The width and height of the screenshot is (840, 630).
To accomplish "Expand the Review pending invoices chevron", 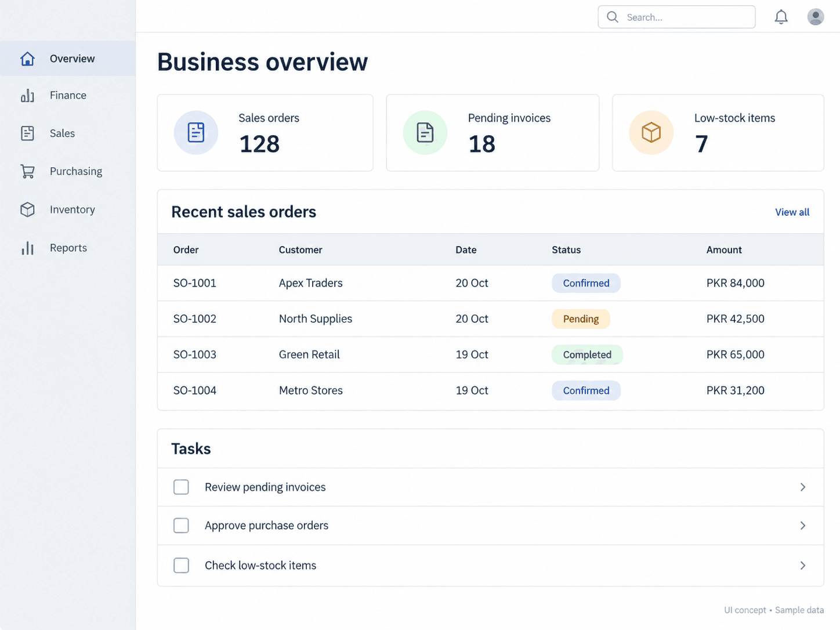I will 803,487.
